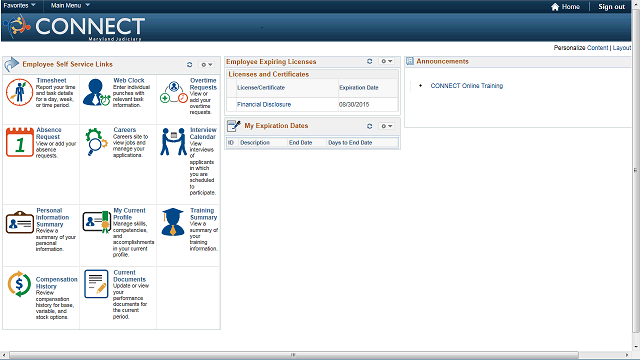The width and height of the screenshot is (640, 360).
Task: Open the Overtime Requests icon
Action: [173, 92]
